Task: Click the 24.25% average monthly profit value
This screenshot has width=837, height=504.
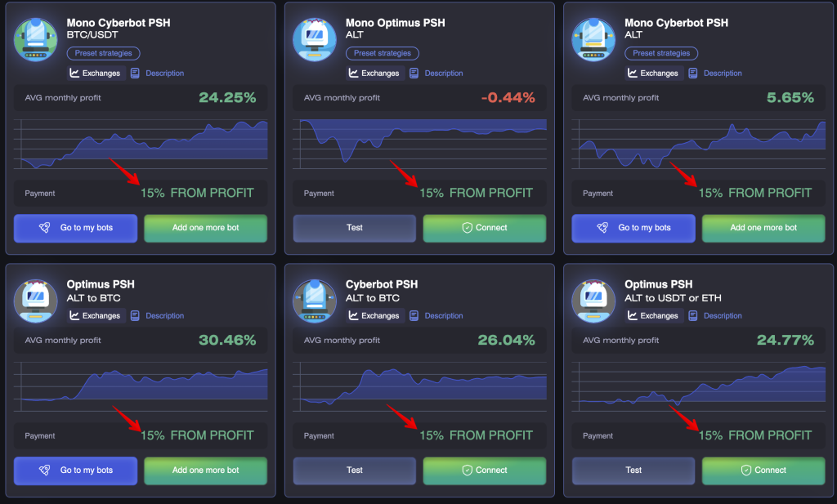Action: pos(227,97)
